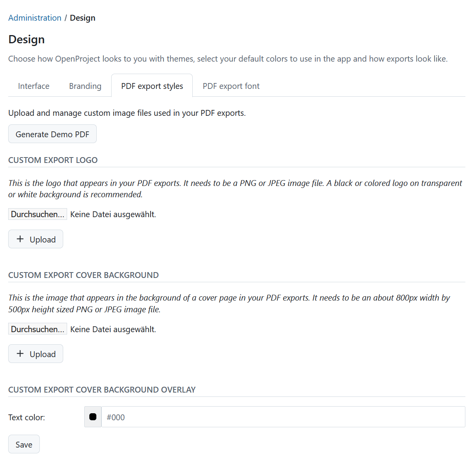Open Administration from the breadcrumb
The height and width of the screenshot is (476, 472).
(35, 18)
